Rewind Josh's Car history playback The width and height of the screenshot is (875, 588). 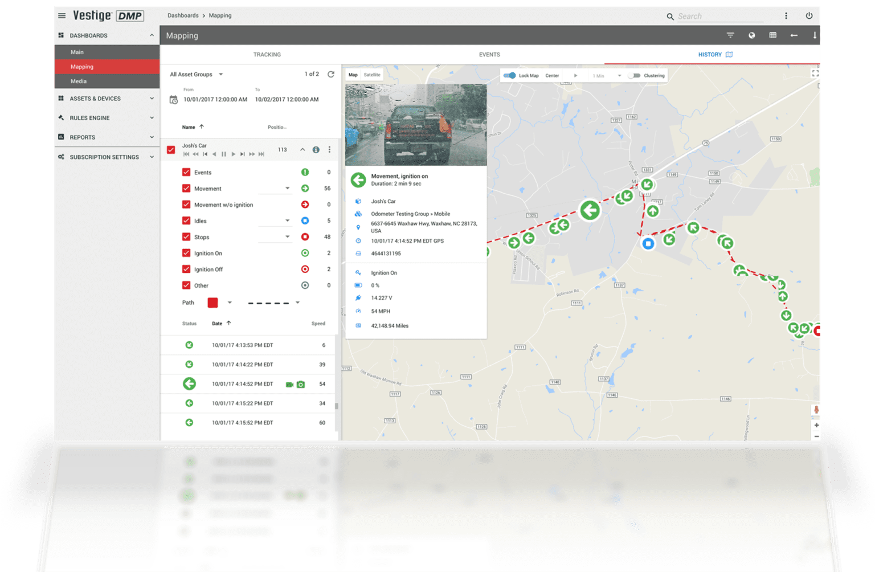pyautogui.click(x=195, y=154)
